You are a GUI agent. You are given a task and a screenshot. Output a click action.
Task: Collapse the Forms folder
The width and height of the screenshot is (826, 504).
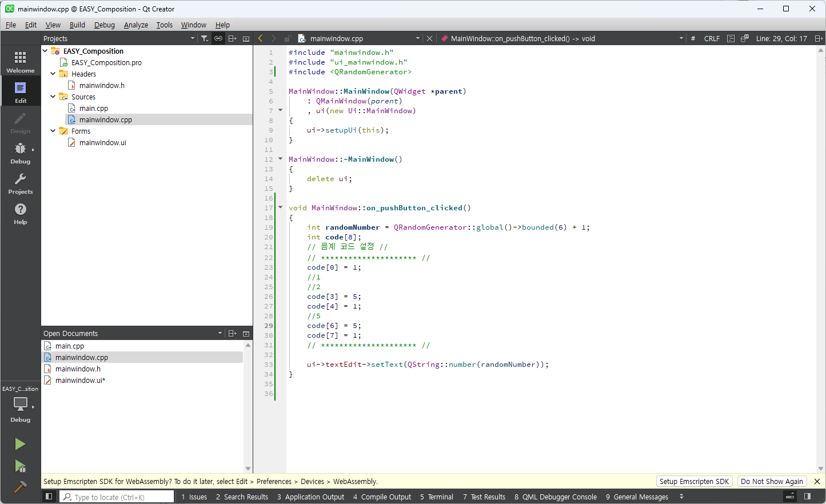53,131
